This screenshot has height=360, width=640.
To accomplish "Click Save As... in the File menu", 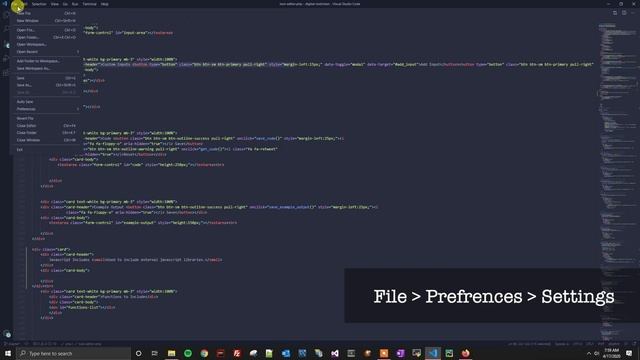I will (45, 85).
